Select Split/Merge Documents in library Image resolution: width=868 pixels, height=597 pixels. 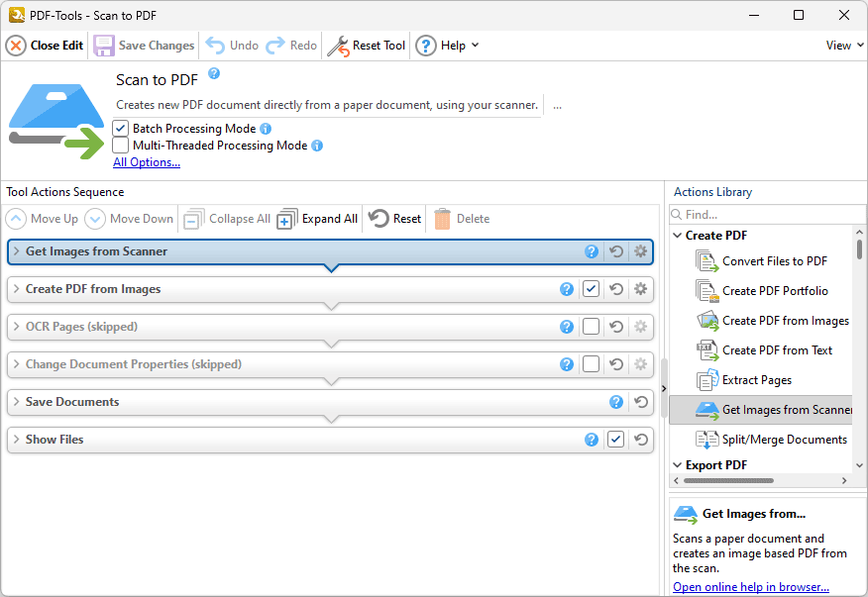pos(772,440)
